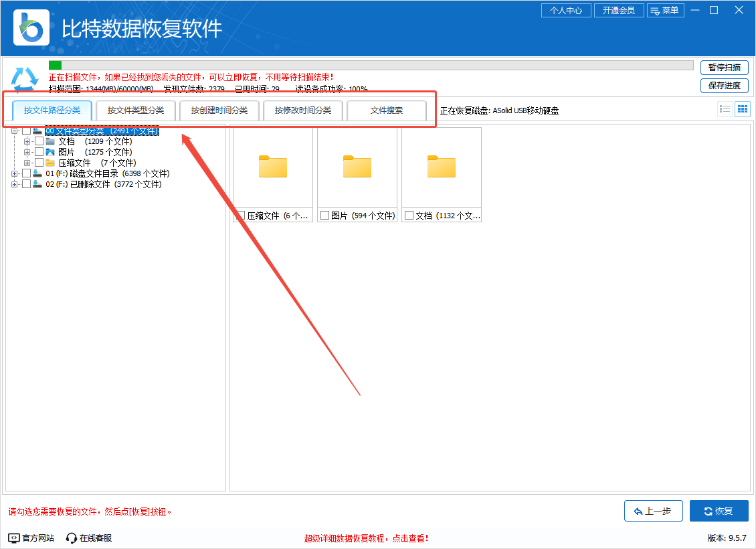This screenshot has height=549, width=756.
Task: Click drive icon beside 00 文件类型分类
Action: 37,131
